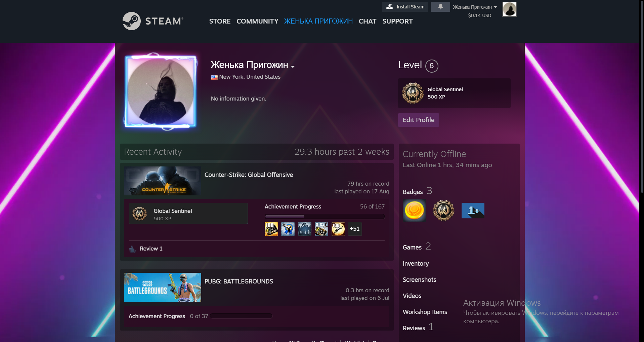Click the Install Steam button
The image size is (644, 342).
(405, 7)
